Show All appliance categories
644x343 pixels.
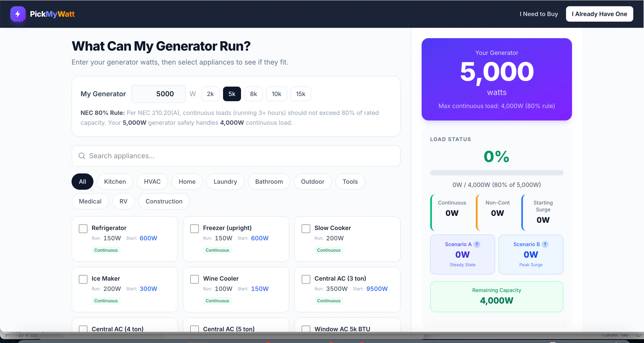click(x=82, y=182)
